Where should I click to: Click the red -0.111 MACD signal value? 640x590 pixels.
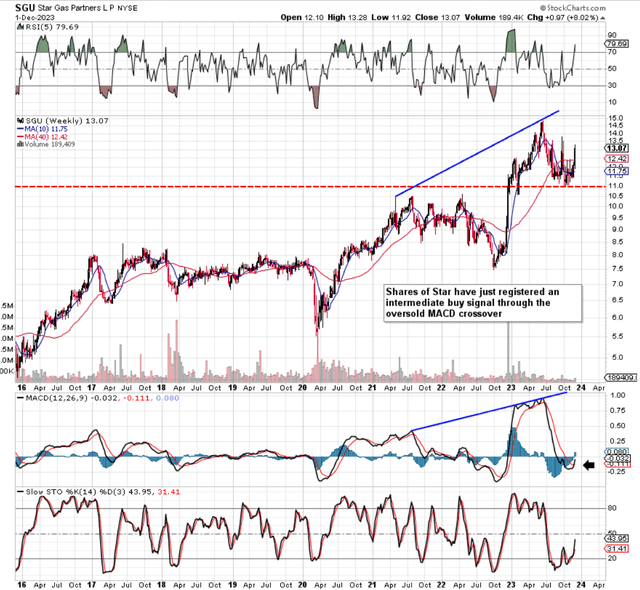tap(136, 398)
